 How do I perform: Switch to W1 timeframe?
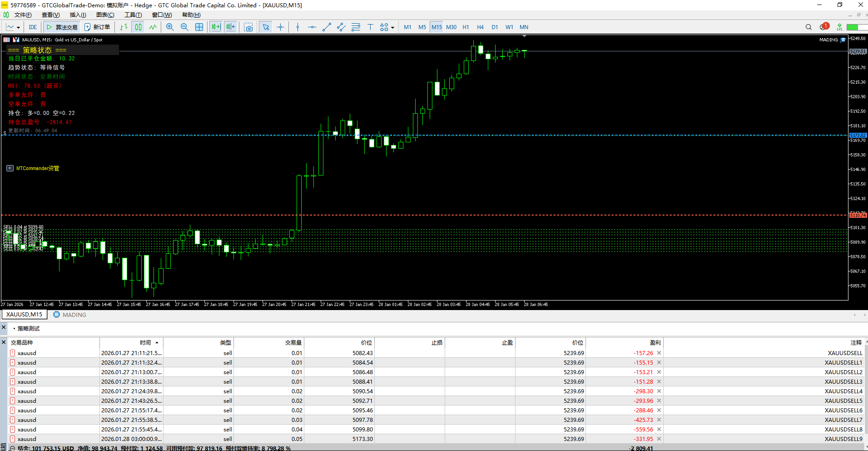509,27
